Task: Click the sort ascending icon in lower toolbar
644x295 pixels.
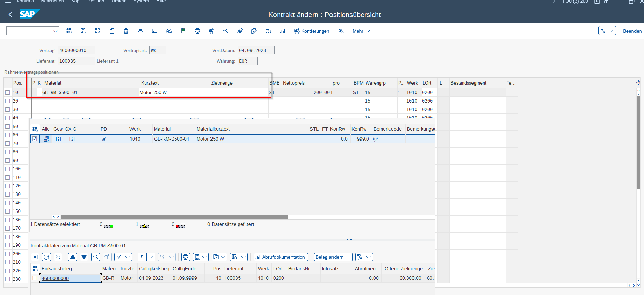Action: click(73, 257)
